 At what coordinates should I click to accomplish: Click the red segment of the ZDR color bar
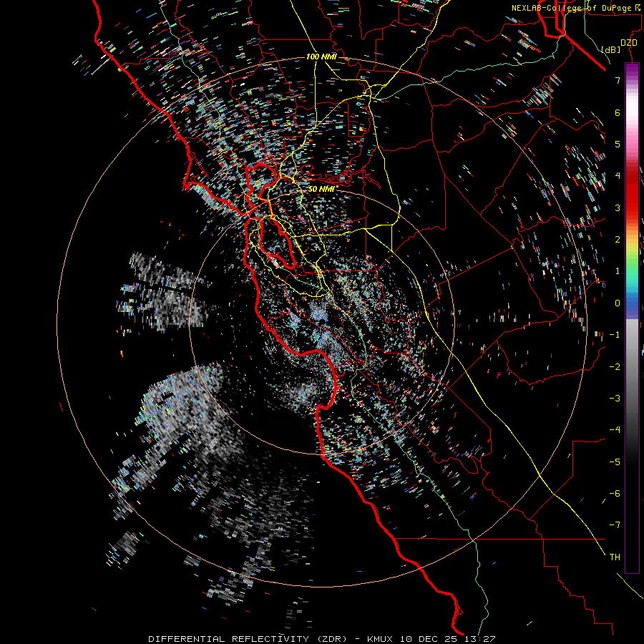(x=632, y=193)
